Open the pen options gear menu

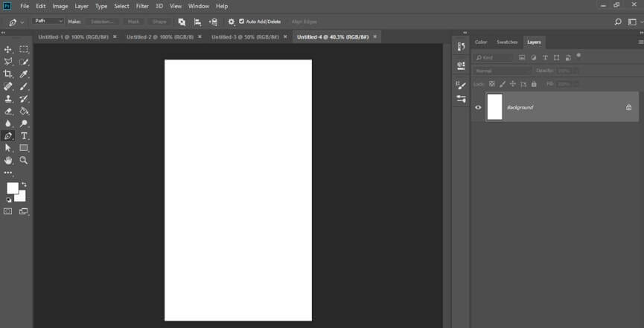232,22
